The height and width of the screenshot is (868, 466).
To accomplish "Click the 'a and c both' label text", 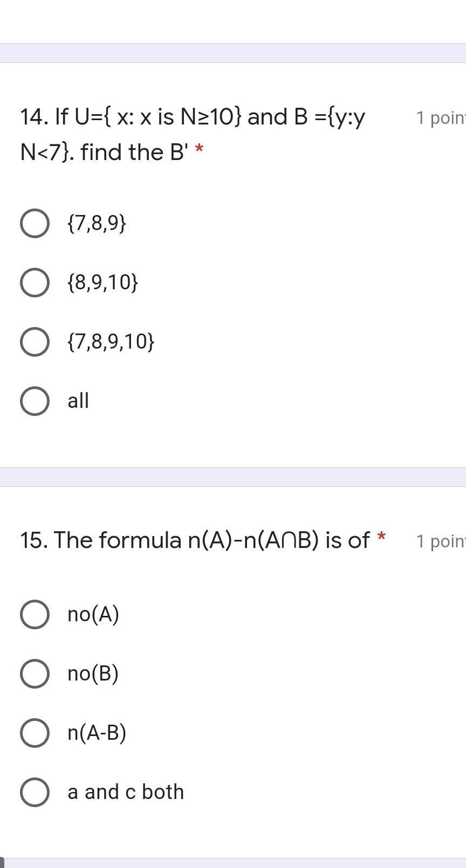I will (126, 792).
